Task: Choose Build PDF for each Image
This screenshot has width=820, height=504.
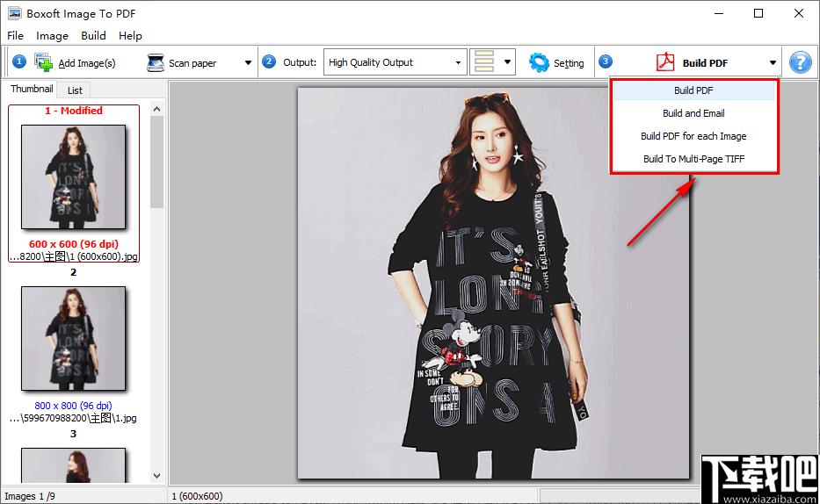Action: 693,136
